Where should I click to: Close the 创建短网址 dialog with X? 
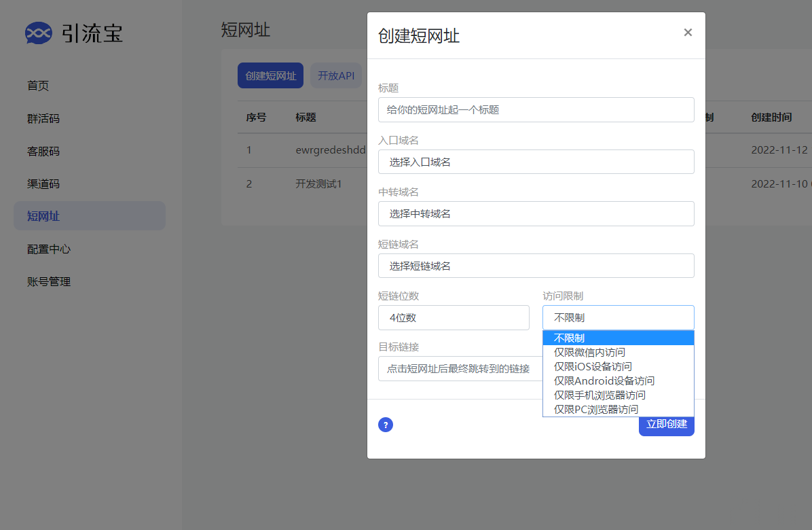tap(688, 33)
